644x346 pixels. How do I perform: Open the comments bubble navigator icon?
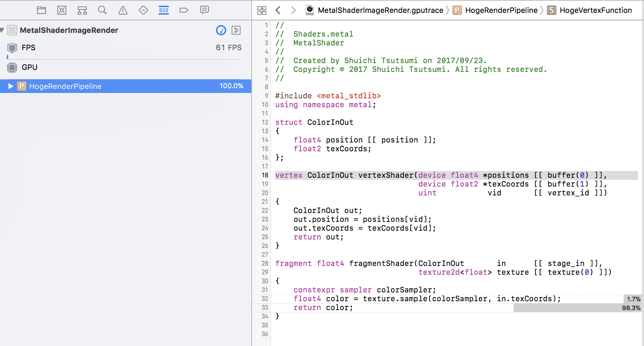pos(204,10)
